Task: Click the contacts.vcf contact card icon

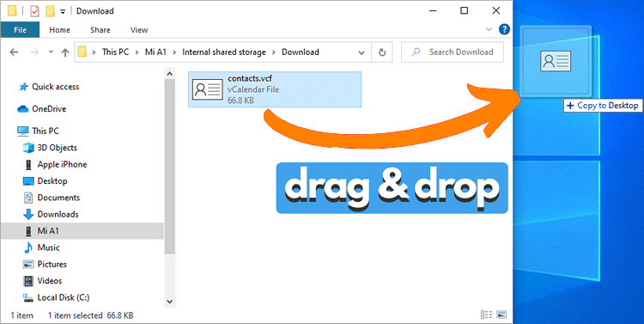Action: (208, 89)
